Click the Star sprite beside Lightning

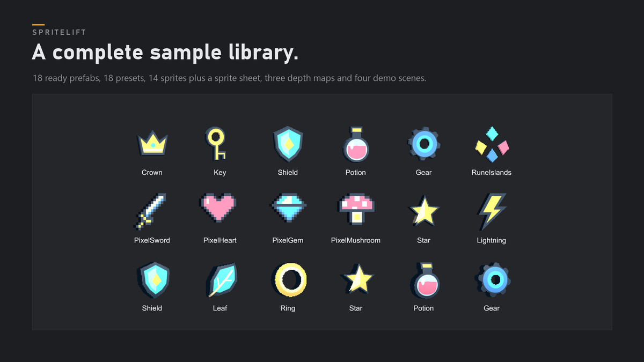[x=424, y=211]
